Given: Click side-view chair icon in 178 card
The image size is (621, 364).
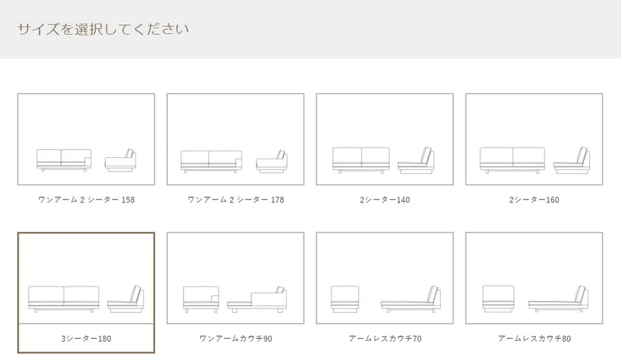Looking at the screenshot, I should (x=272, y=162).
